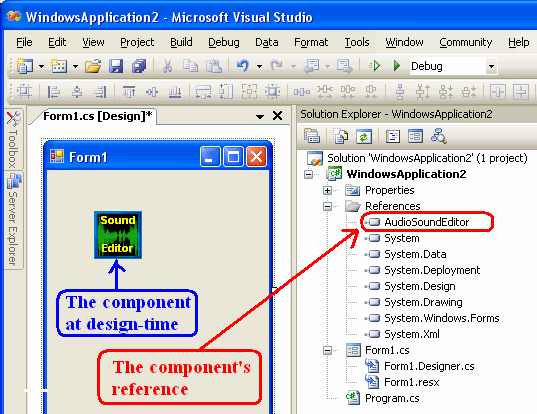Collapse the References tree node
537x414 pixels.
coord(327,206)
